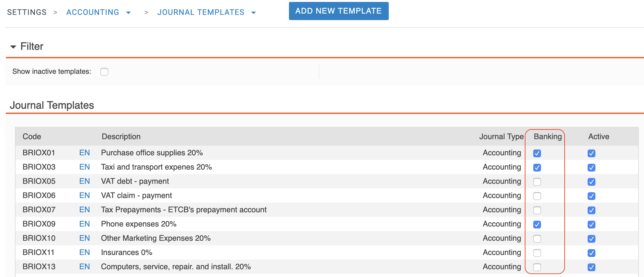644x277 pixels.
Task: Click EN language link for BRIOX10
Action: (x=85, y=238)
